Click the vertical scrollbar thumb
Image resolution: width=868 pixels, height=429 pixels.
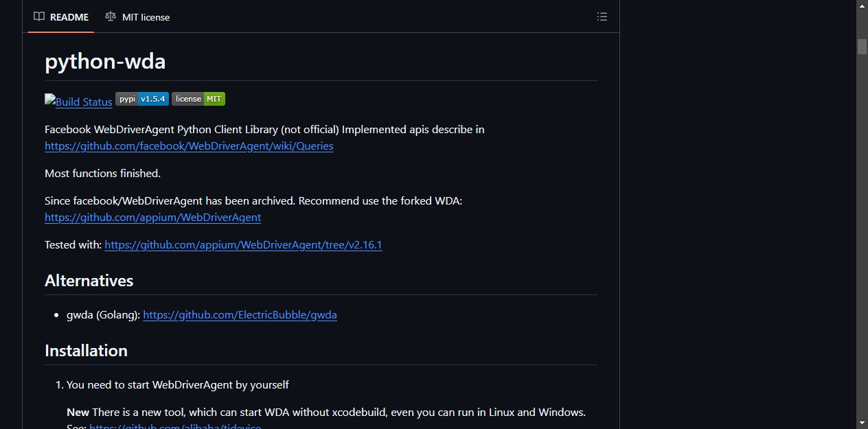(x=862, y=46)
